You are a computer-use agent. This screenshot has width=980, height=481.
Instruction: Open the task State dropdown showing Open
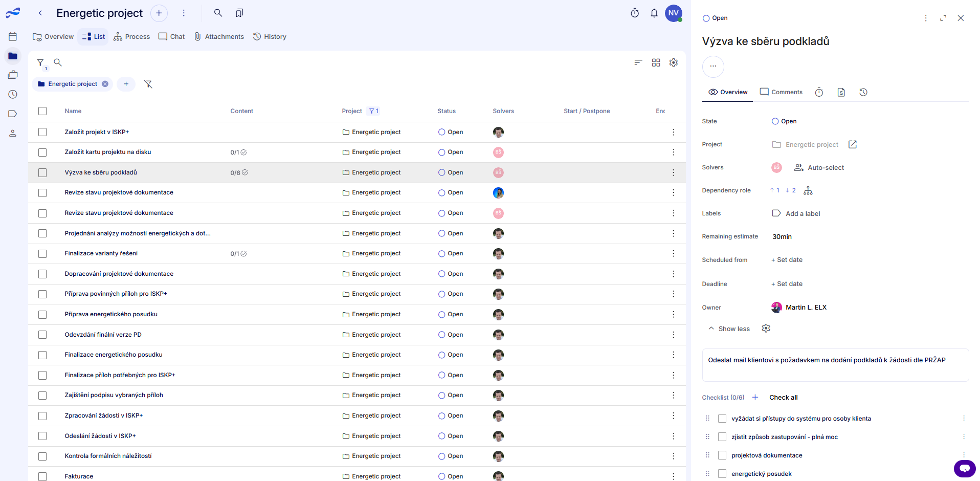coord(784,121)
